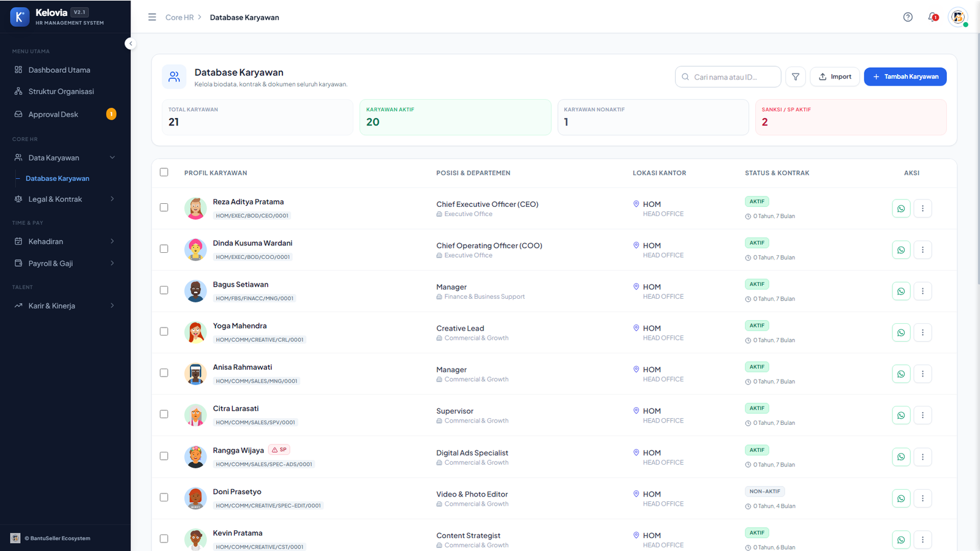
Task: Click WhatsApp icon for Doni Prasetyo
Action: coord(901,498)
